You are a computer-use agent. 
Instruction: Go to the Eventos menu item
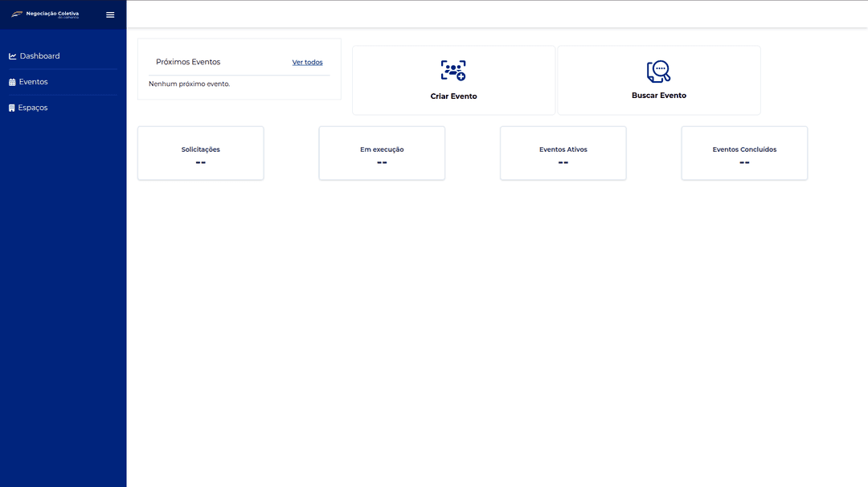[x=33, y=82]
